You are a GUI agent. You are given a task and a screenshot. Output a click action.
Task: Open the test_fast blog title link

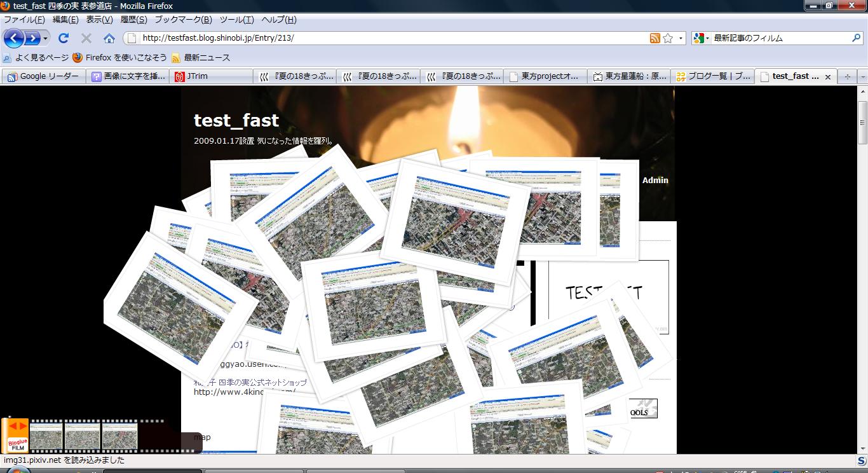(x=236, y=120)
